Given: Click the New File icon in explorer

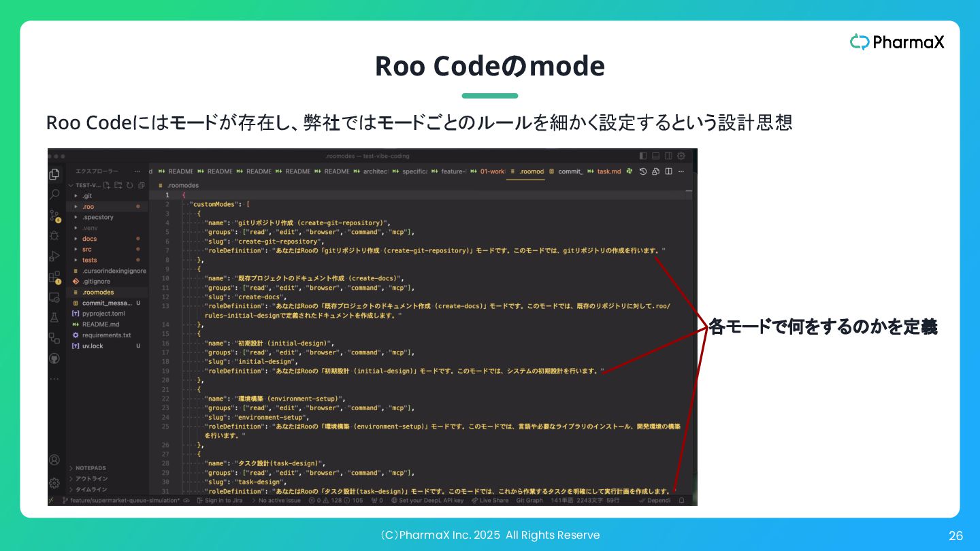Looking at the screenshot, I should [x=107, y=185].
